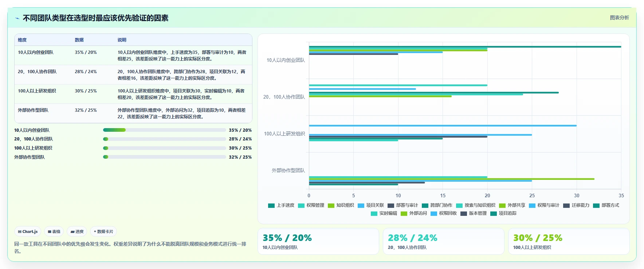This screenshot has width=644, height=269.
Task: Toggle the 跨部门协作 legend series
Action: [x=437, y=205]
